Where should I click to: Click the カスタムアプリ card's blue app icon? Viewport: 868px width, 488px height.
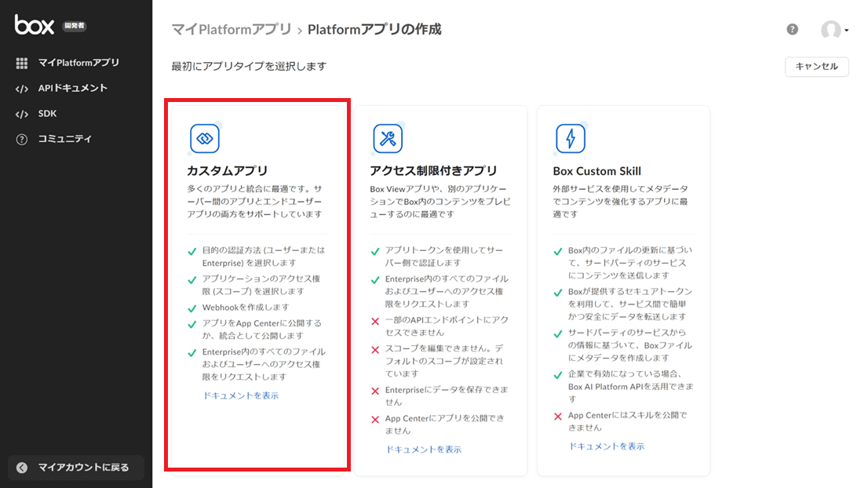point(206,137)
